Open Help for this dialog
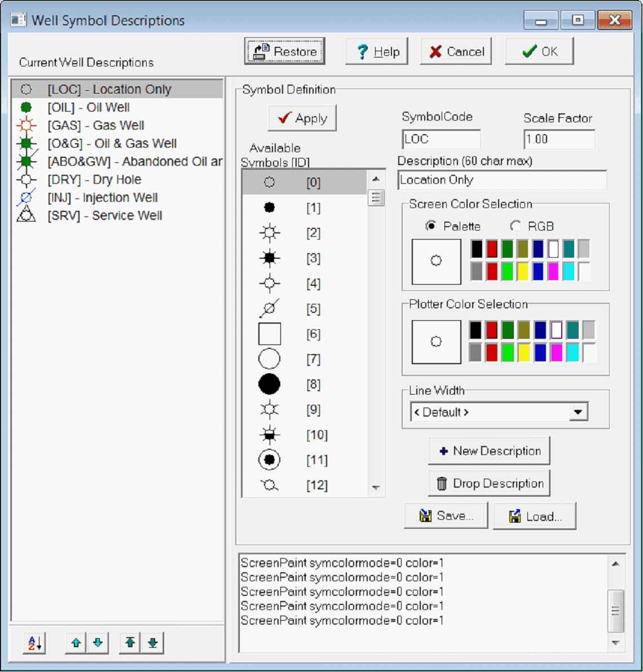 click(376, 51)
